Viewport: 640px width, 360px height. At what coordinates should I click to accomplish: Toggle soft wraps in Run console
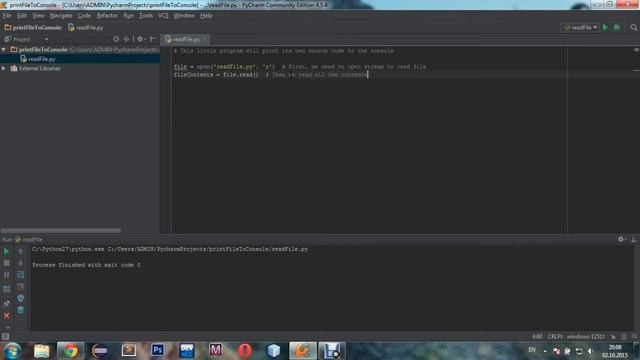point(20,275)
